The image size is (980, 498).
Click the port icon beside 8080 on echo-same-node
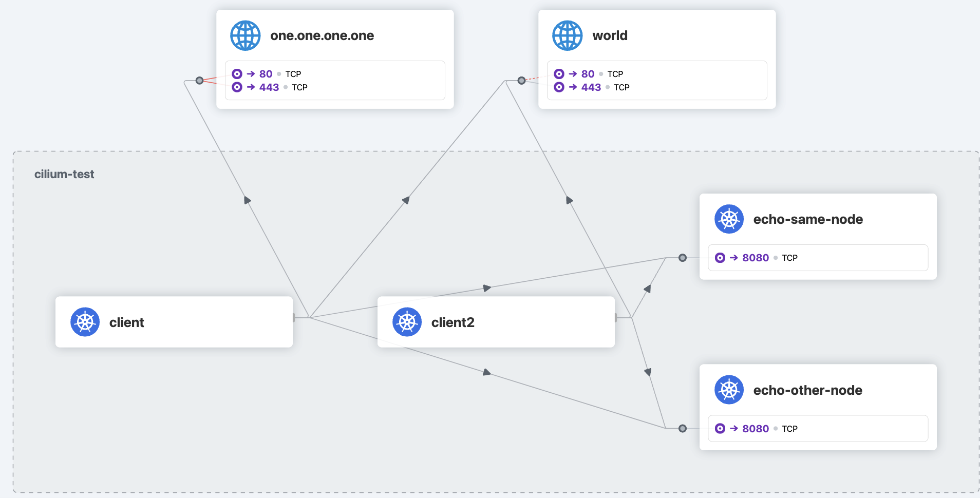tap(719, 258)
